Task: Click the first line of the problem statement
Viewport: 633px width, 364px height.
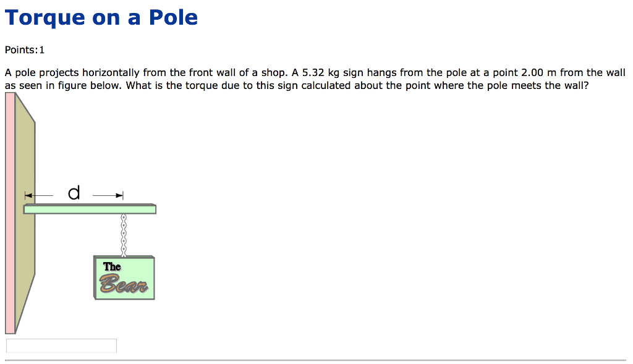Action: (309, 72)
